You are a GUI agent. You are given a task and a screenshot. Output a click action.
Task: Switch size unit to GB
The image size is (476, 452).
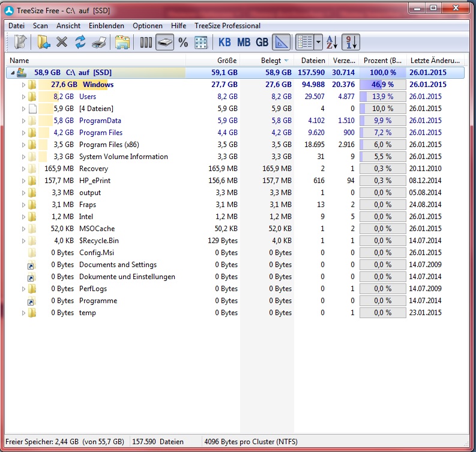[x=262, y=42]
